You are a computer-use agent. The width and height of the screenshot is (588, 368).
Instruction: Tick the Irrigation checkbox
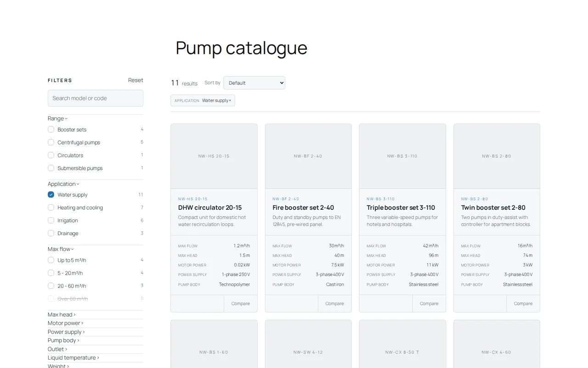tap(51, 221)
